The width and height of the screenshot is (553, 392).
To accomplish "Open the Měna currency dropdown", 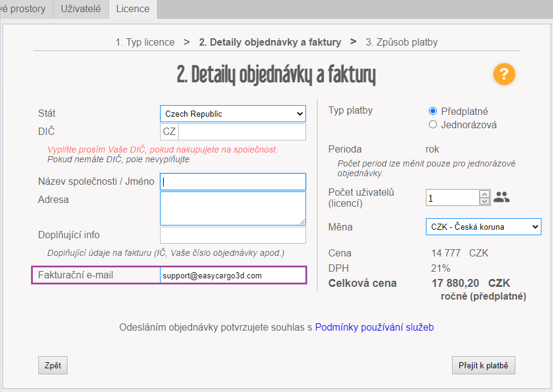I will tap(483, 227).
